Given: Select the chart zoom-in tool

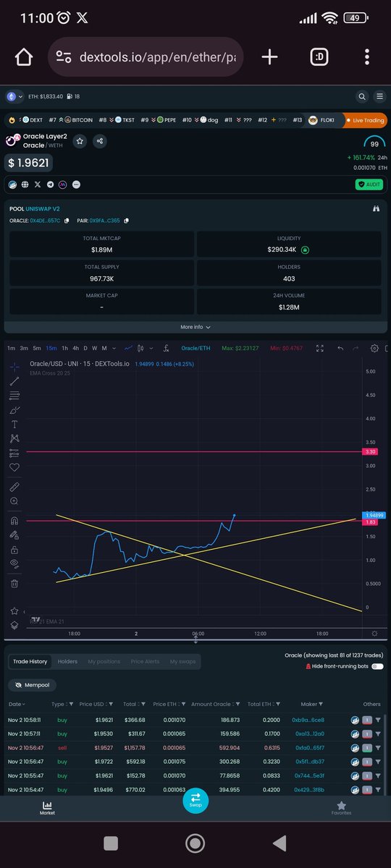Looking at the screenshot, I should (x=14, y=501).
